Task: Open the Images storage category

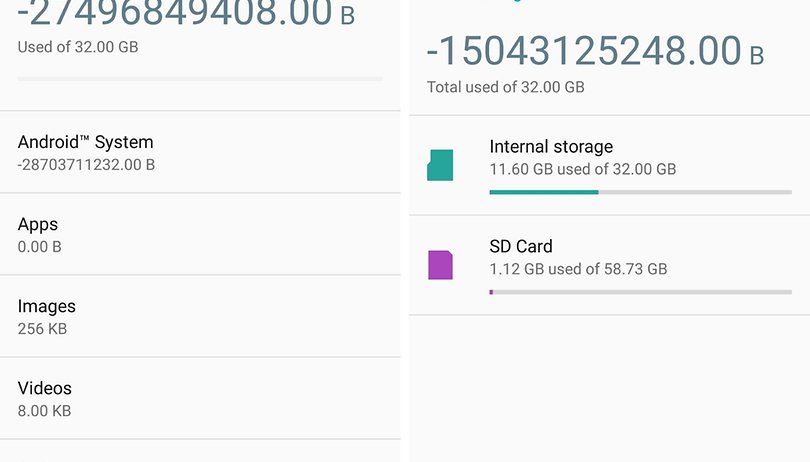Action: (x=200, y=316)
